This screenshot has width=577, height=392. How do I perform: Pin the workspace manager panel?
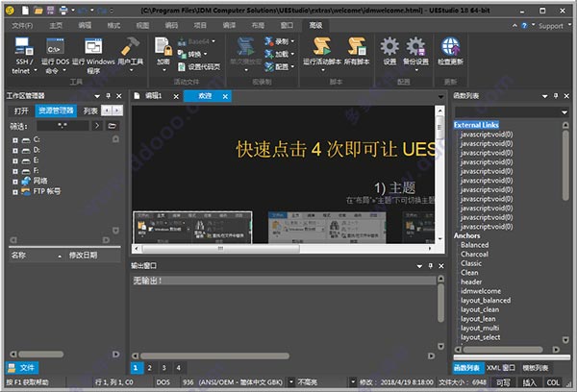point(108,96)
